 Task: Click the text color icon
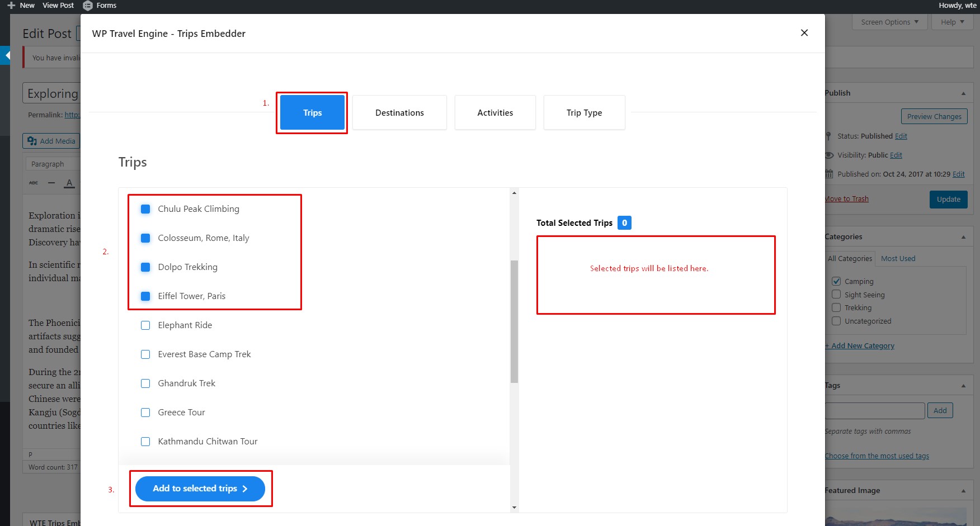(x=69, y=183)
